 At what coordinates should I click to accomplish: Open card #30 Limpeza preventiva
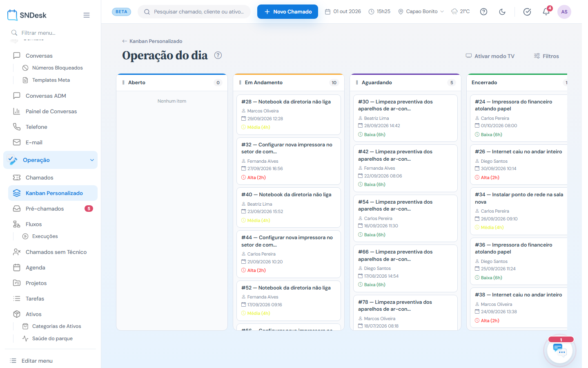[x=405, y=118]
